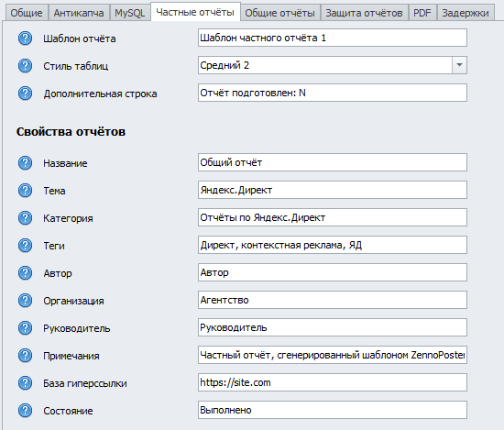Go to the Общие отчёты tab
The height and width of the screenshot is (430, 504).
[280, 13]
